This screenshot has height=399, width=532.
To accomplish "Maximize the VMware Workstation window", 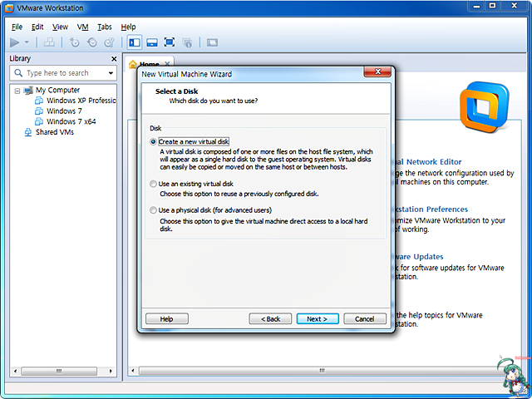I will pos(492,6).
